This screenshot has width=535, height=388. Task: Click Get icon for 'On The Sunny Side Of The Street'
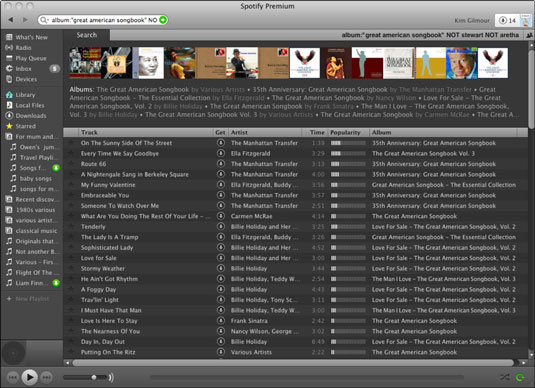pos(221,143)
